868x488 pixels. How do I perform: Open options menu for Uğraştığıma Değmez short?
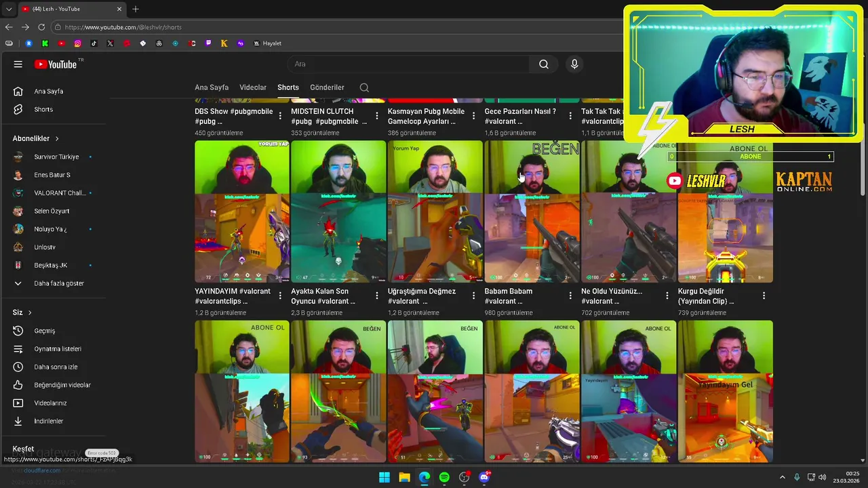click(x=473, y=296)
